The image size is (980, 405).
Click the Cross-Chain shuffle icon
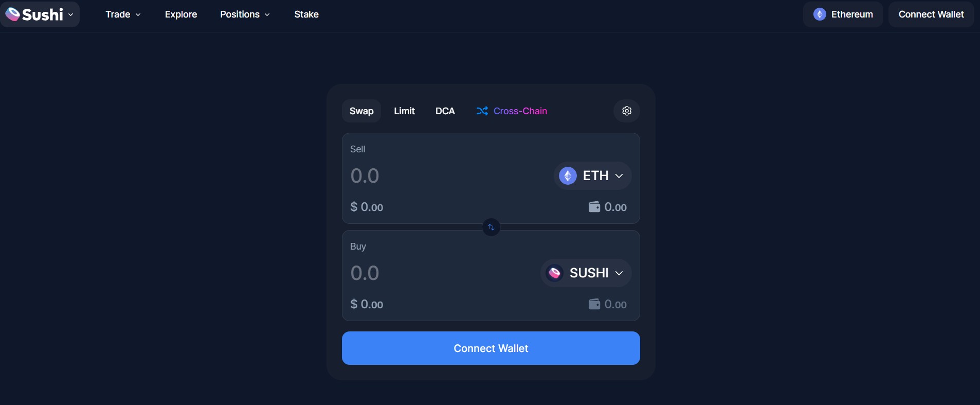click(482, 111)
